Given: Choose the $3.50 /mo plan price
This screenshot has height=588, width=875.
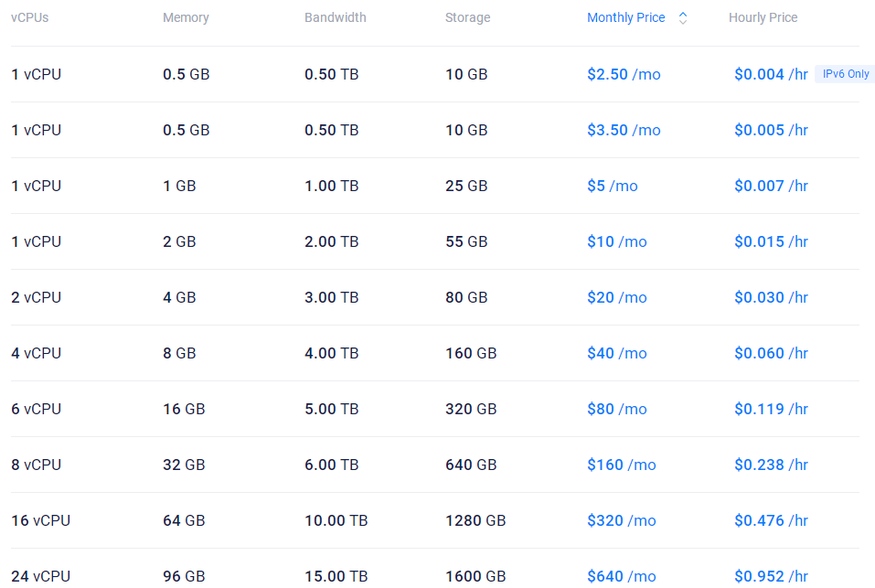Looking at the screenshot, I should (624, 130).
